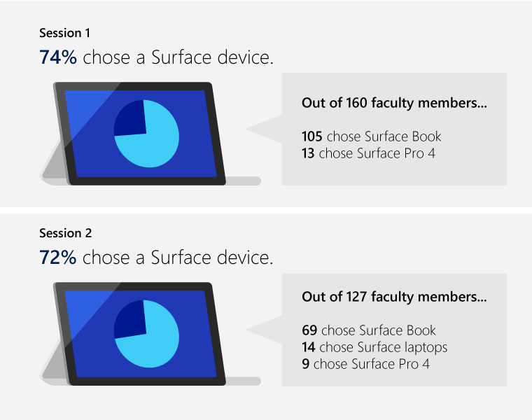The width and height of the screenshot is (532, 420).
Task: Select "69 chose Surface Book" line
Action: [368, 330]
